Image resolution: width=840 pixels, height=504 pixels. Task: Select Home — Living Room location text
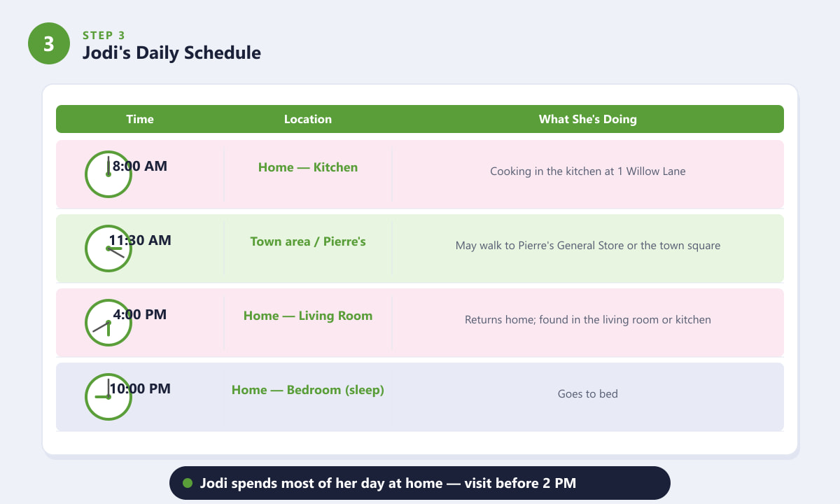[308, 316]
